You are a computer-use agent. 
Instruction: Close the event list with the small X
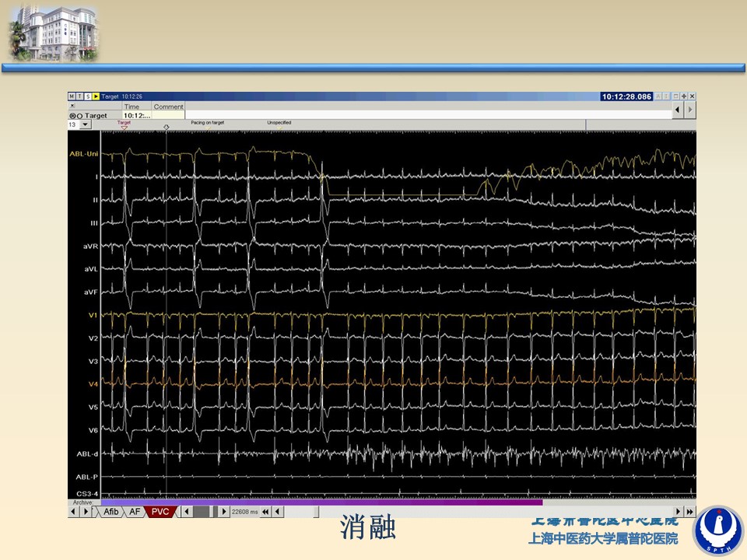[x=72, y=106]
